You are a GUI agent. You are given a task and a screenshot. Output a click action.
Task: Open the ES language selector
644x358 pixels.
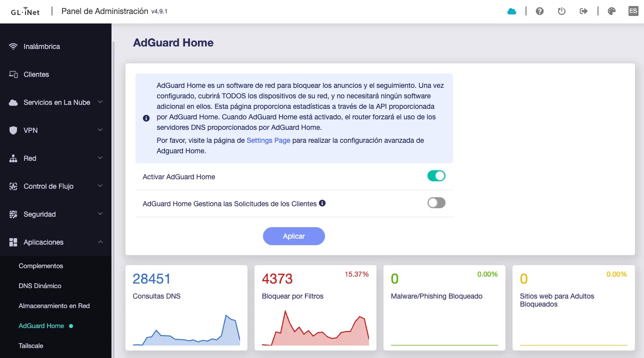pyautogui.click(x=633, y=11)
